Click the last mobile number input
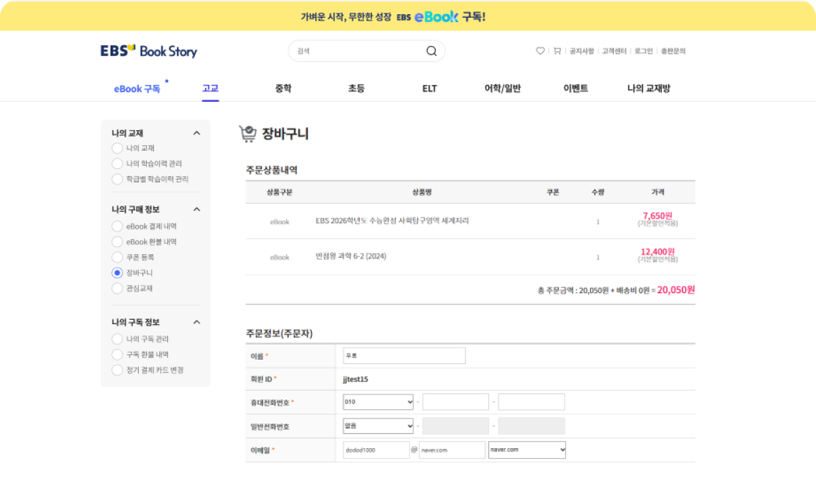The width and height of the screenshot is (816, 504). click(531, 402)
